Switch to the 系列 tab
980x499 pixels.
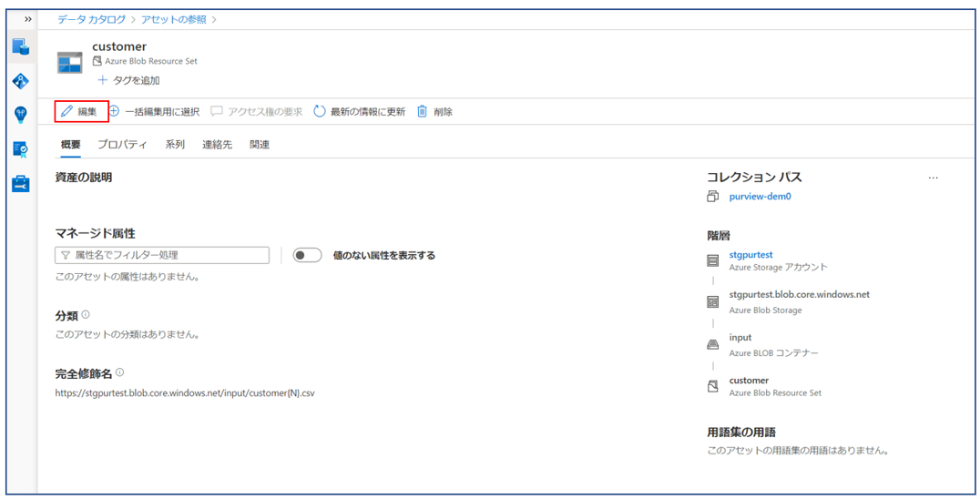point(175,144)
